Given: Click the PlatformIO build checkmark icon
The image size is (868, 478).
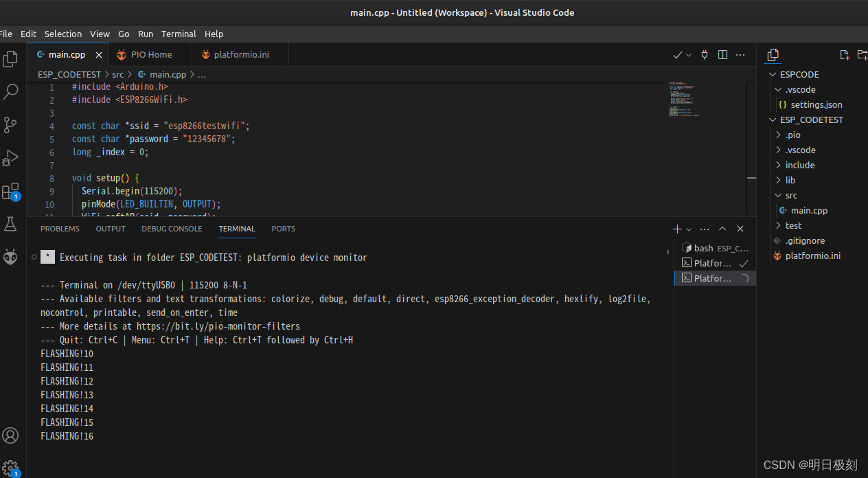Looking at the screenshot, I should coord(678,55).
